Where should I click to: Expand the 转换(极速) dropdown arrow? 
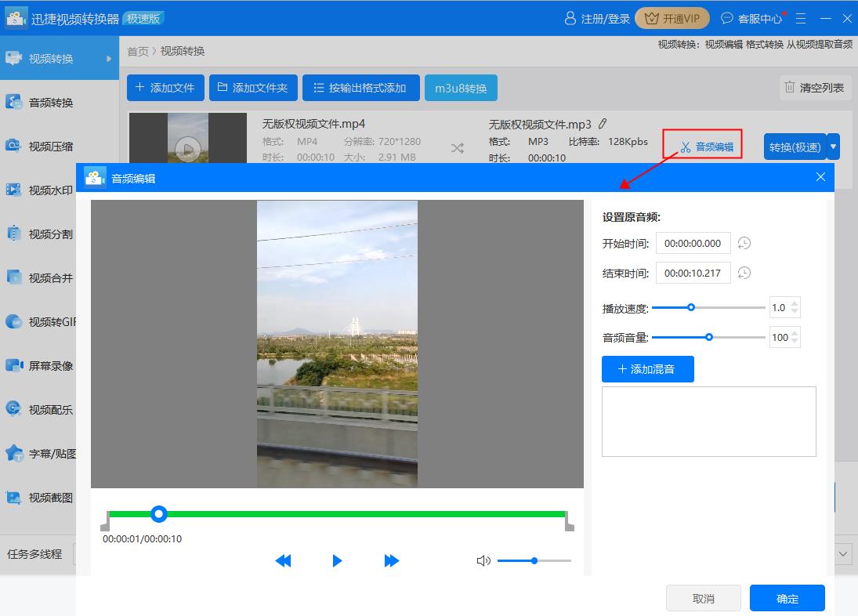(x=833, y=147)
